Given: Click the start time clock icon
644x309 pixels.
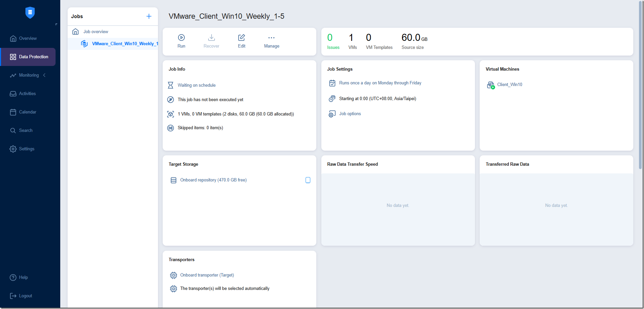Looking at the screenshot, I should [332, 99].
